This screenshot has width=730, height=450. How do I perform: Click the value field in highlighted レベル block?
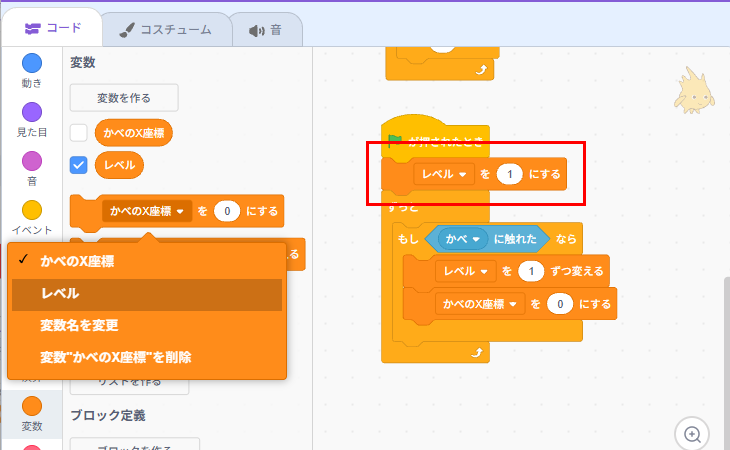pos(509,175)
